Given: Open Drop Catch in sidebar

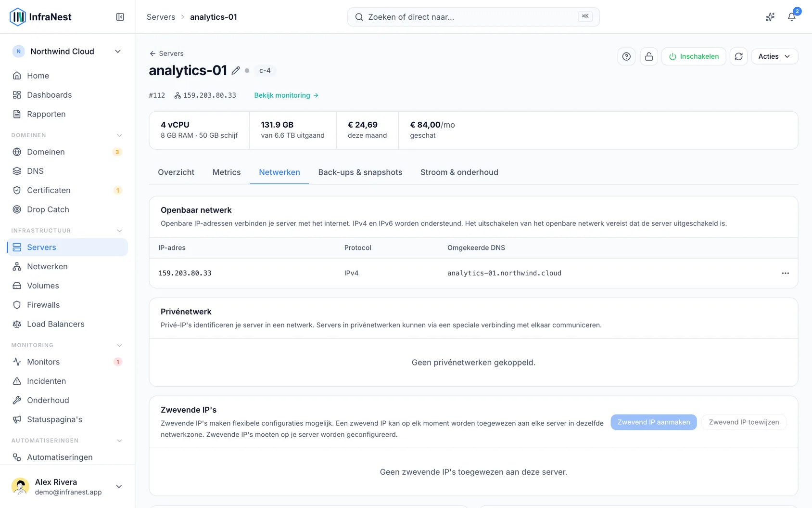Looking at the screenshot, I should coord(67,209).
